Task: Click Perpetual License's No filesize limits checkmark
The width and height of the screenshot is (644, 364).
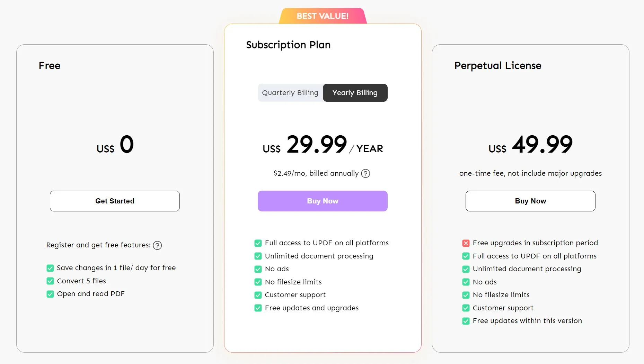Action: (466, 295)
